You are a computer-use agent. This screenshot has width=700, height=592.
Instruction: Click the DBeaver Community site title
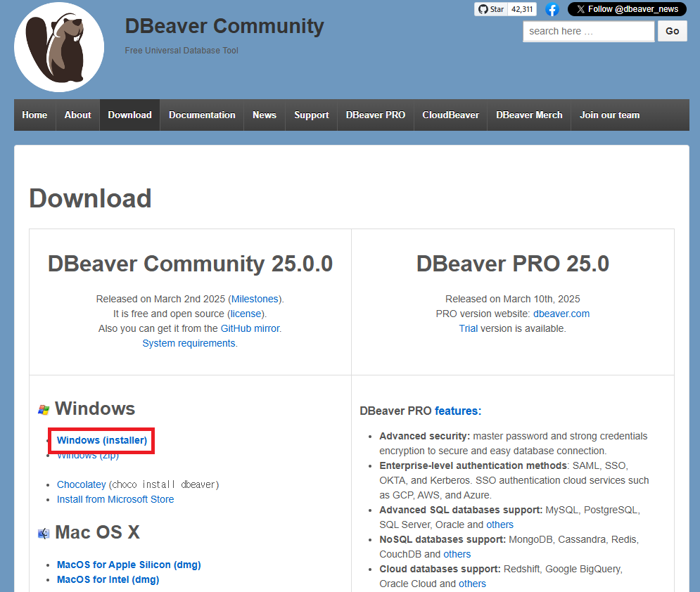pos(224,26)
